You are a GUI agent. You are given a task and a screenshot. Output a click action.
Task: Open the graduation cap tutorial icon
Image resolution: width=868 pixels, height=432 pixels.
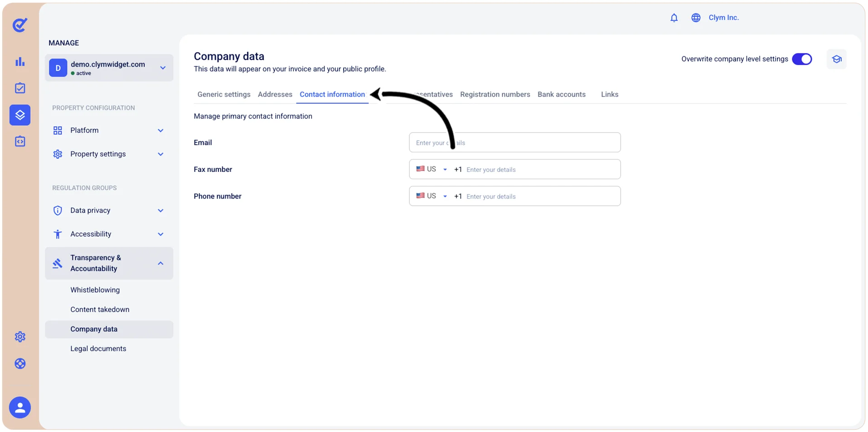(837, 59)
